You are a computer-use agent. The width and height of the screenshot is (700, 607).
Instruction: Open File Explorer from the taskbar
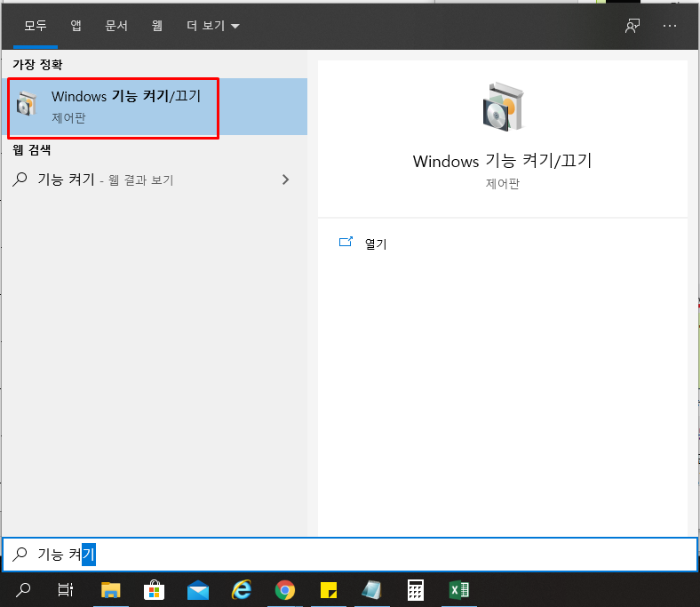click(x=111, y=590)
